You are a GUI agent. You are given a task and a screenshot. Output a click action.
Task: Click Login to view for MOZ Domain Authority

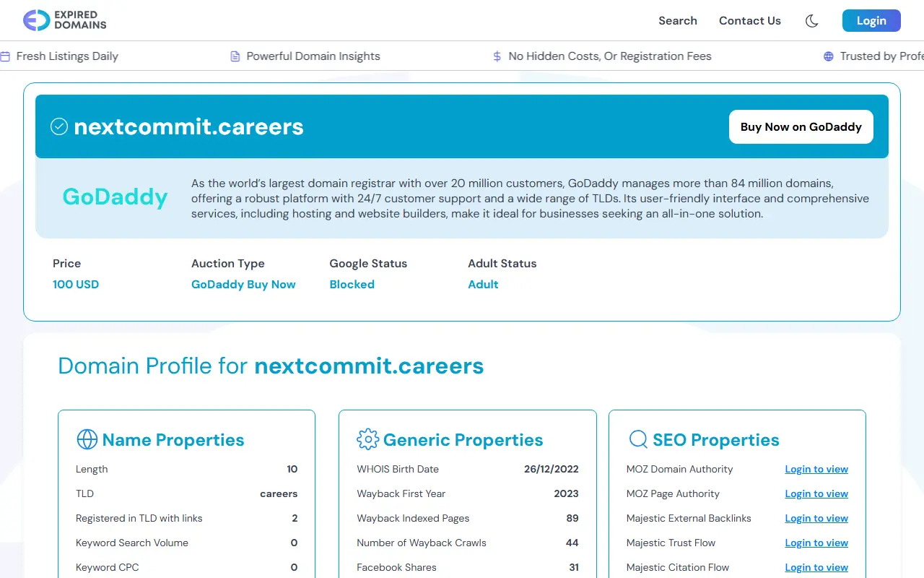[816, 469]
